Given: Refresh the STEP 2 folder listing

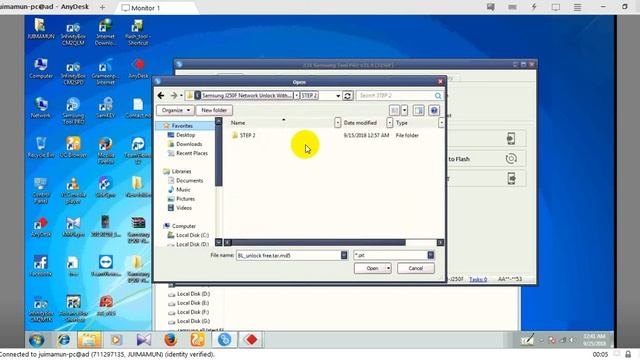Looking at the screenshot, I should coord(347,96).
